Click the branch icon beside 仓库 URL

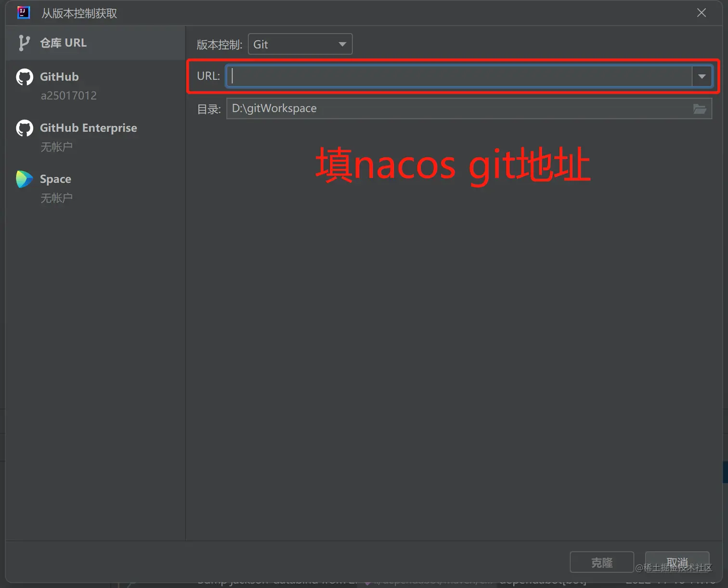pos(24,43)
